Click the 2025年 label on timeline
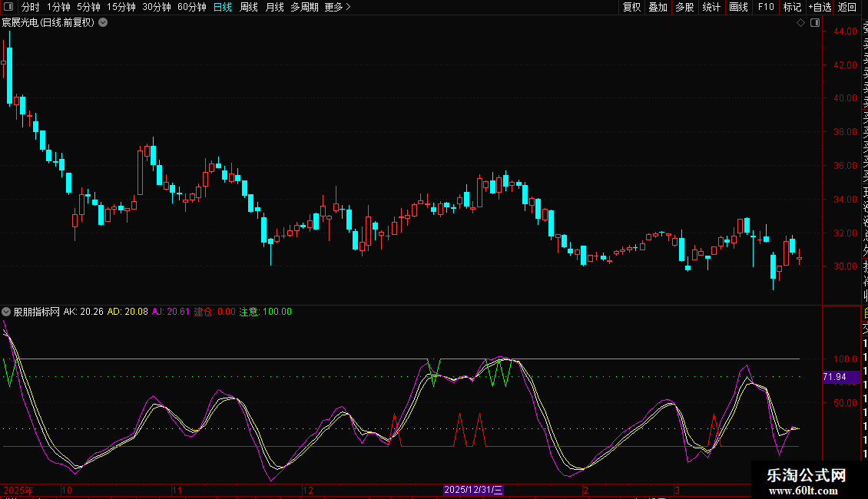Screen dimensions: 868x499 tap(18, 490)
